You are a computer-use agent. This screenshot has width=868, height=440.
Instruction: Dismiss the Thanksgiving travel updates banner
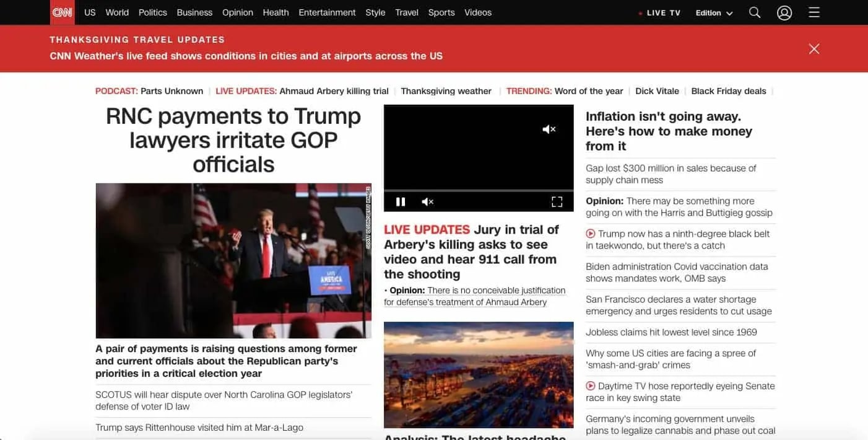[x=814, y=49]
